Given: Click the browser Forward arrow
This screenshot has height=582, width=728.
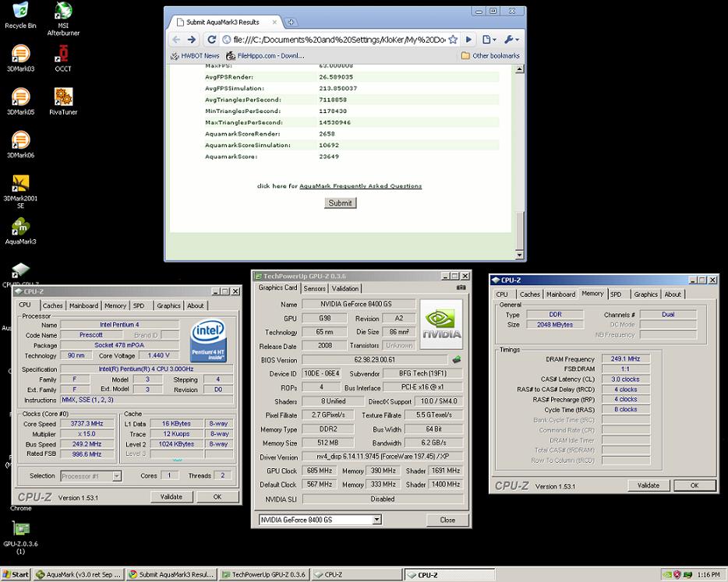Looking at the screenshot, I should pos(192,40).
